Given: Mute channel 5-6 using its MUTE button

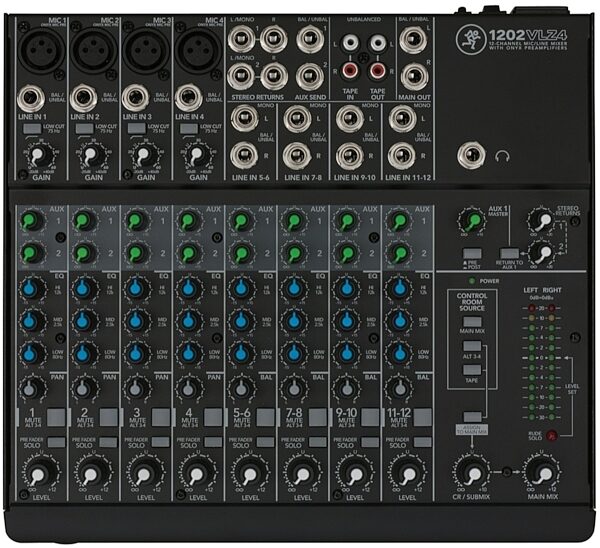Looking at the screenshot, I should click(x=265, y=417).
